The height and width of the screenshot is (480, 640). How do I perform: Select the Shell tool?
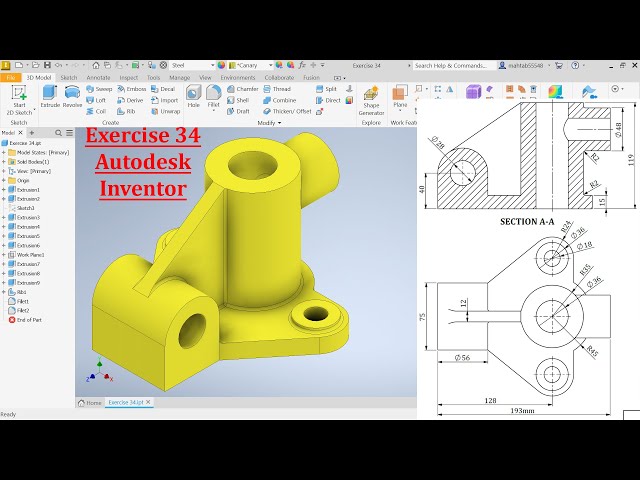pyautogui.click(x=238, y=100)
